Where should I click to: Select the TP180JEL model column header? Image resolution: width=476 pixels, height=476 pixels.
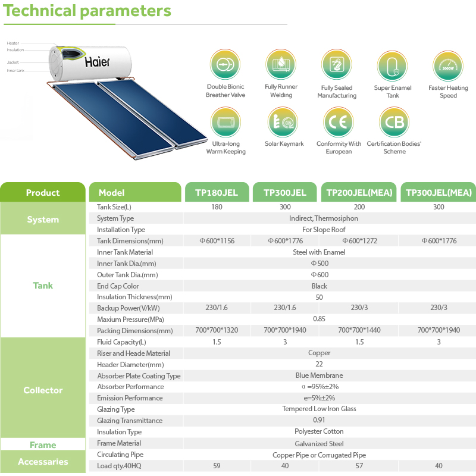click(217, 192)
